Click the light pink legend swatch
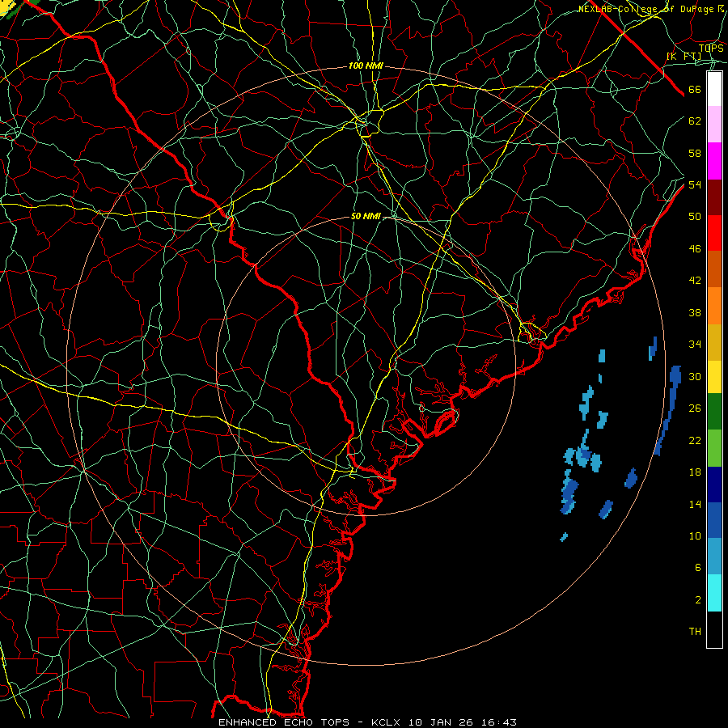The width and height of the screenshot is (728, 728). (x=714, y=124)
